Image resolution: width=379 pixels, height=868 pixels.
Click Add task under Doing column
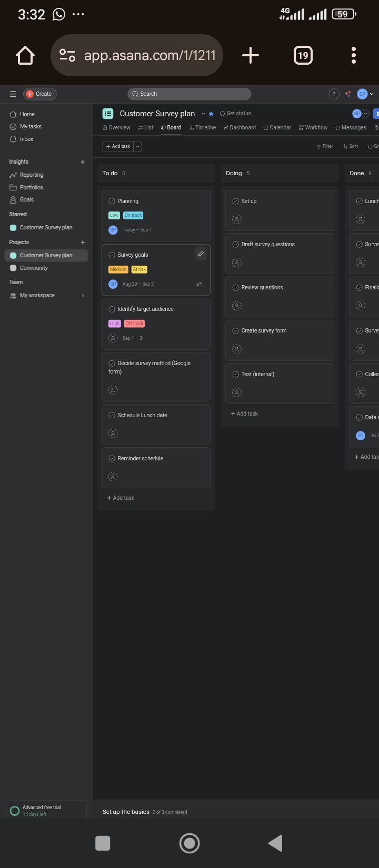(244, 413)
